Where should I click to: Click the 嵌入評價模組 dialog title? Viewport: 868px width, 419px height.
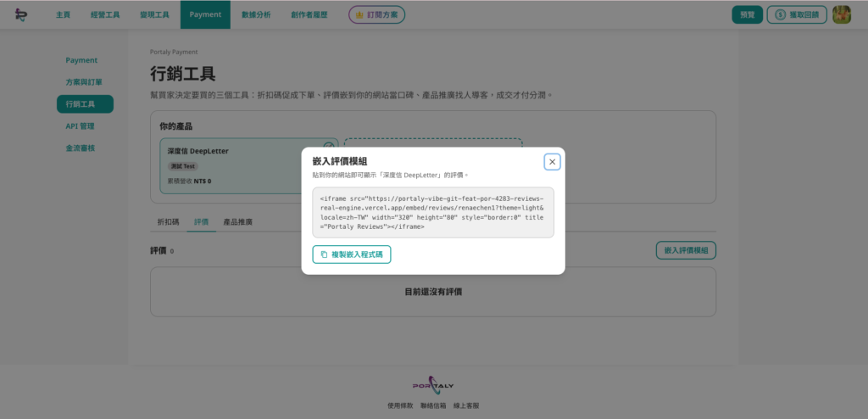coord(340,161)
